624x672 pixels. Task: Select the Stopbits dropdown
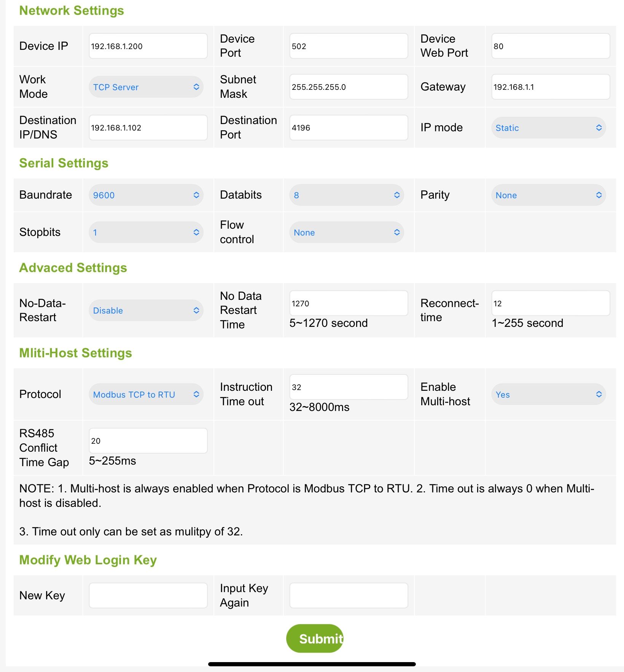146,232
